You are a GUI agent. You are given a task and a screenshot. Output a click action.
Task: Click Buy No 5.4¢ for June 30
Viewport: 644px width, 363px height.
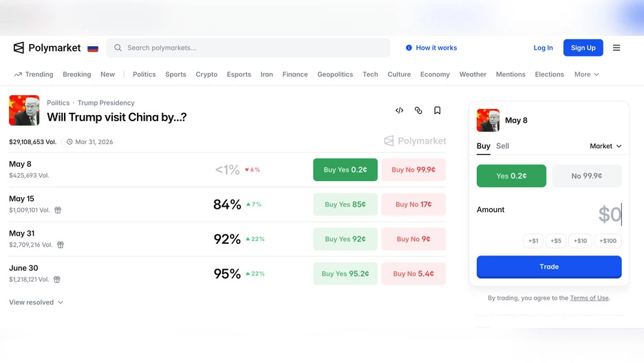414,273
